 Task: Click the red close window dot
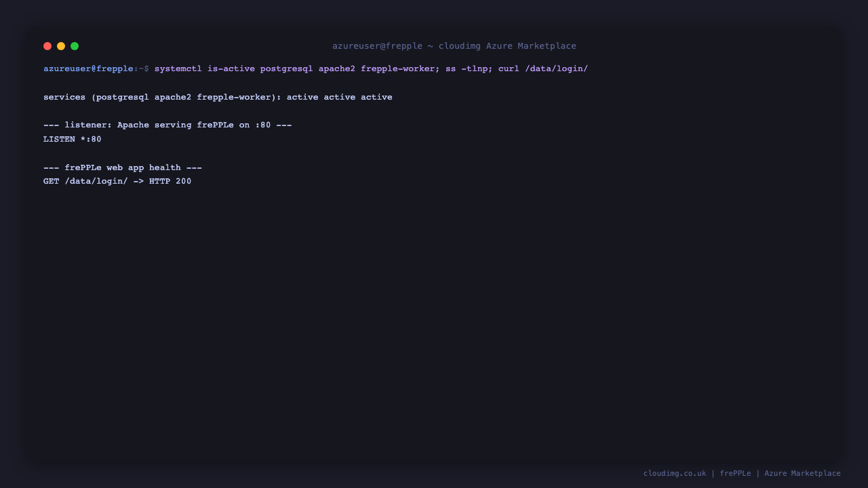(x=47, y=46)
